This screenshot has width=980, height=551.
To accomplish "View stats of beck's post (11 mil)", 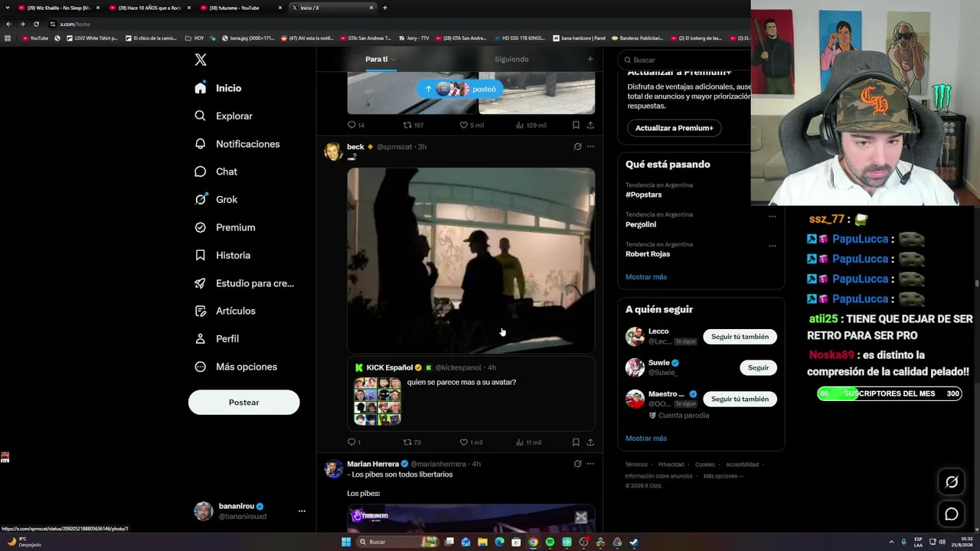I will (x=528, y=442).
